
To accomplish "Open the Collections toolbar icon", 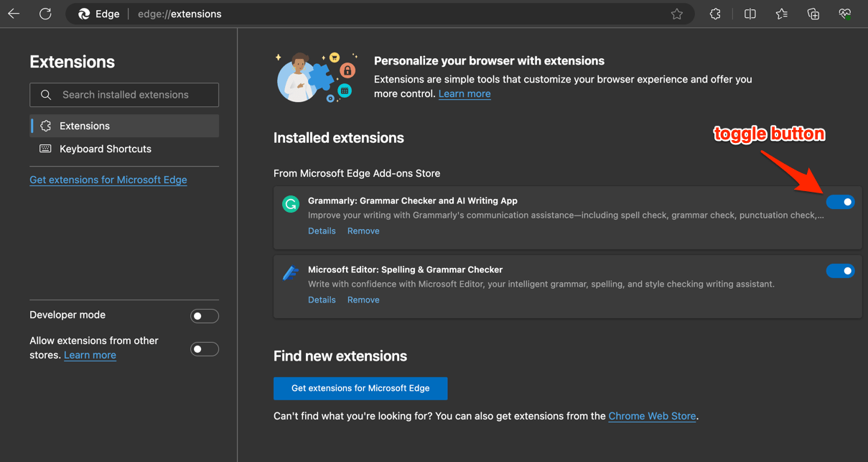I will tap(813, 14).
